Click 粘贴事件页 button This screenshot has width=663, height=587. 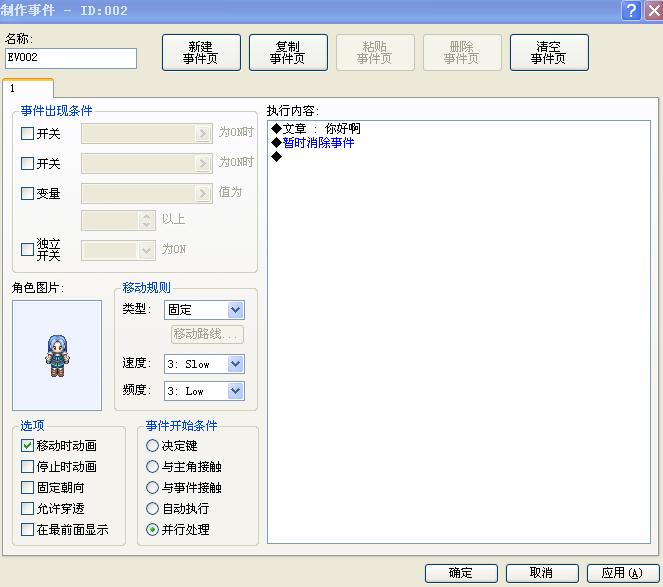[375, 52]
